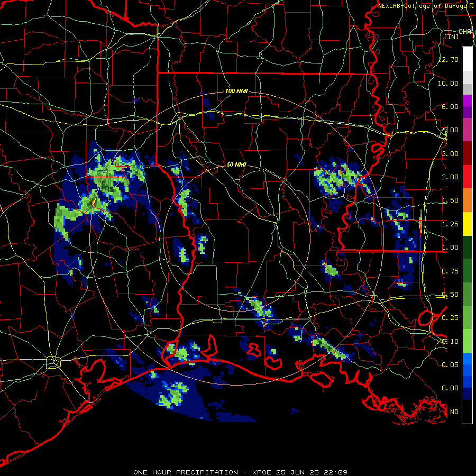Click the white band at the legend top

[467, 59]
